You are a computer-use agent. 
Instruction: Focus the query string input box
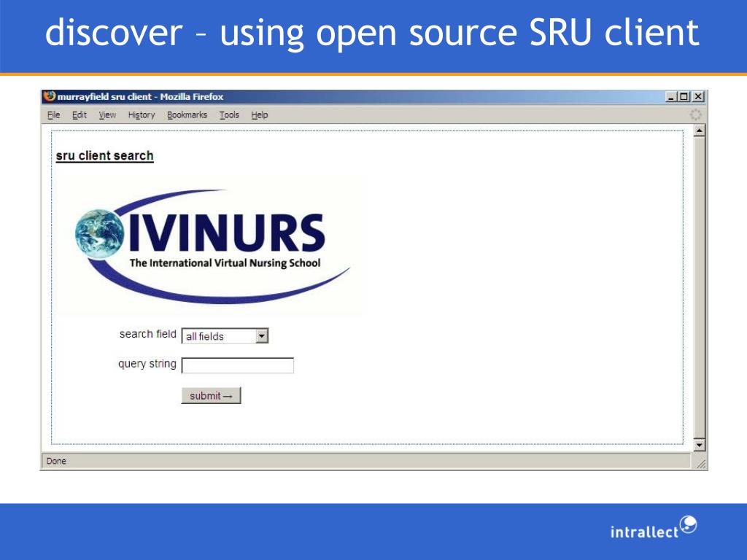coord(238,365)
